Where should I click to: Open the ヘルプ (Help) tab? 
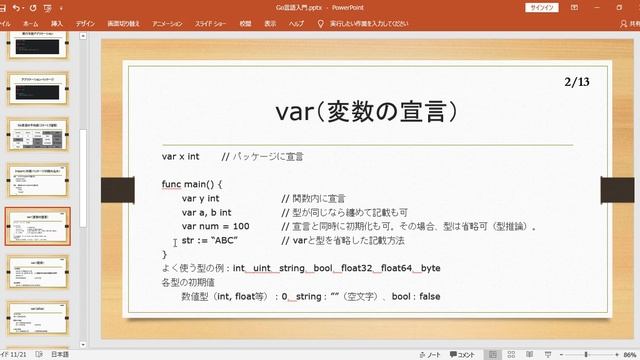296,24
